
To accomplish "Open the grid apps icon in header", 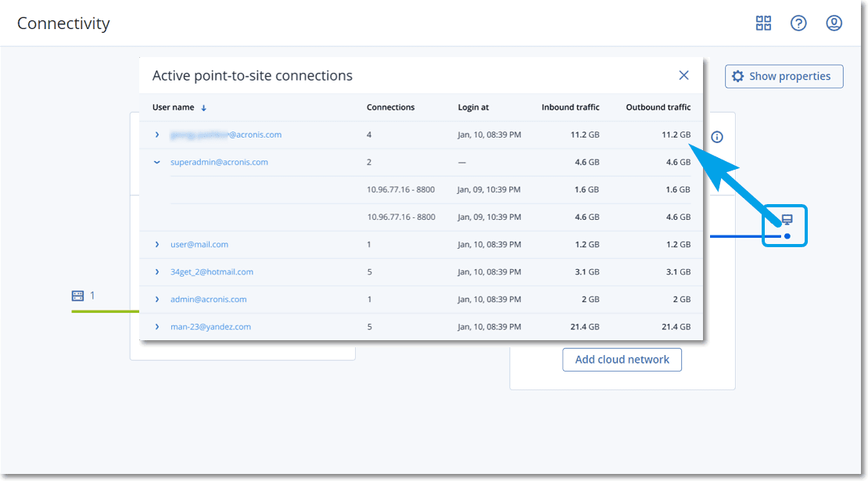I will pyautogui.click(x=763, y=23).
